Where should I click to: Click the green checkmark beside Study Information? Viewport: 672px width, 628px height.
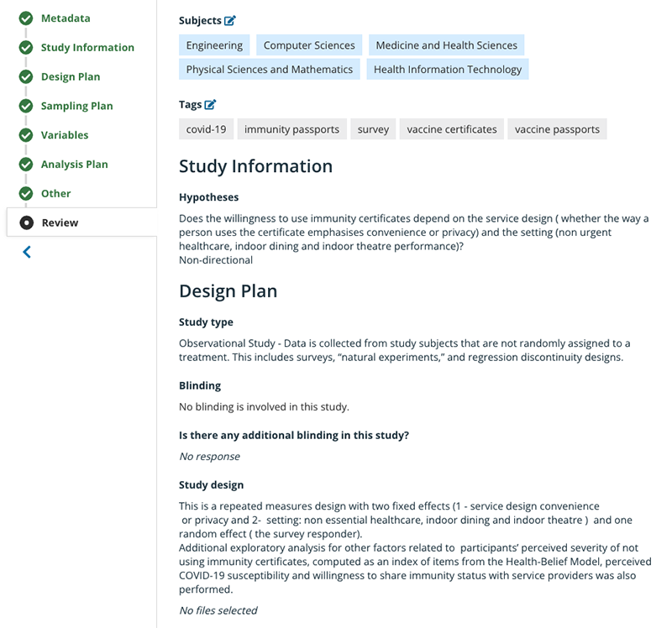click(26, 48)
